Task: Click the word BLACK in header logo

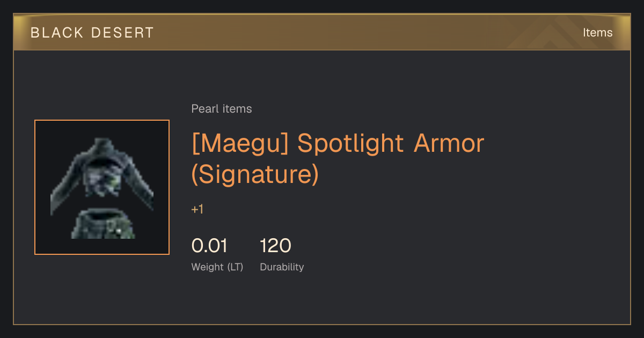Action: click(x=57, y=33)
